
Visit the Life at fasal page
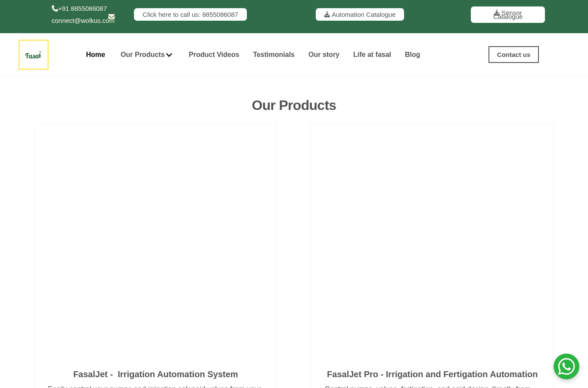coord(372,55)
